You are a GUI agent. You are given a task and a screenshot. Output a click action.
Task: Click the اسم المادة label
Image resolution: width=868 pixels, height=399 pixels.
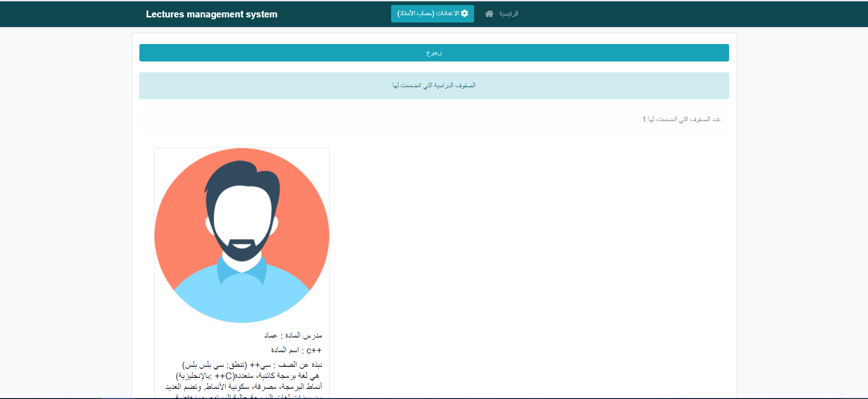[x=285, y=350]
